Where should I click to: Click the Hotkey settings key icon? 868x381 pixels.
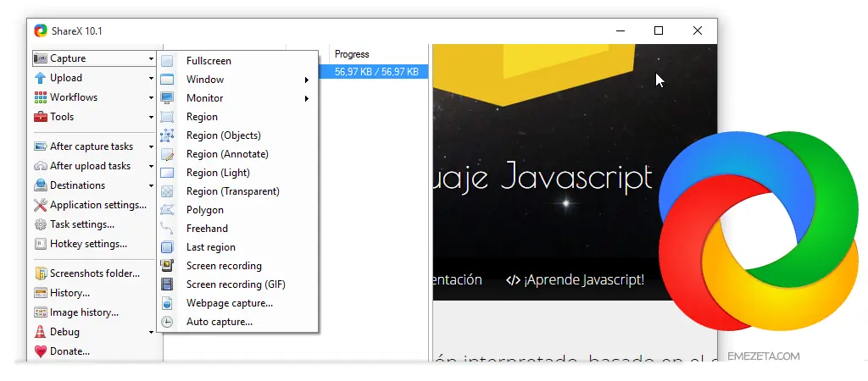pyautogui.click(x=41, y=244)
